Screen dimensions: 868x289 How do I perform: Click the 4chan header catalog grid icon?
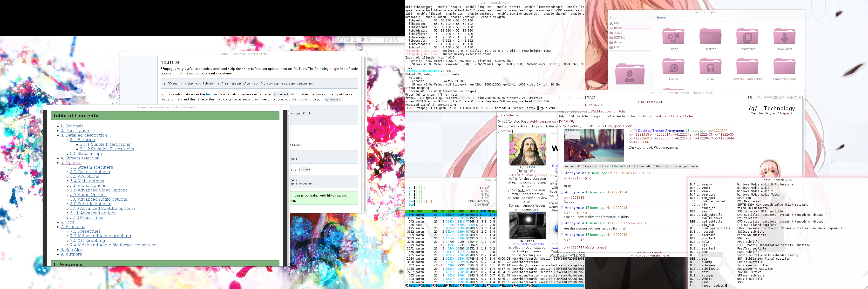775,98
